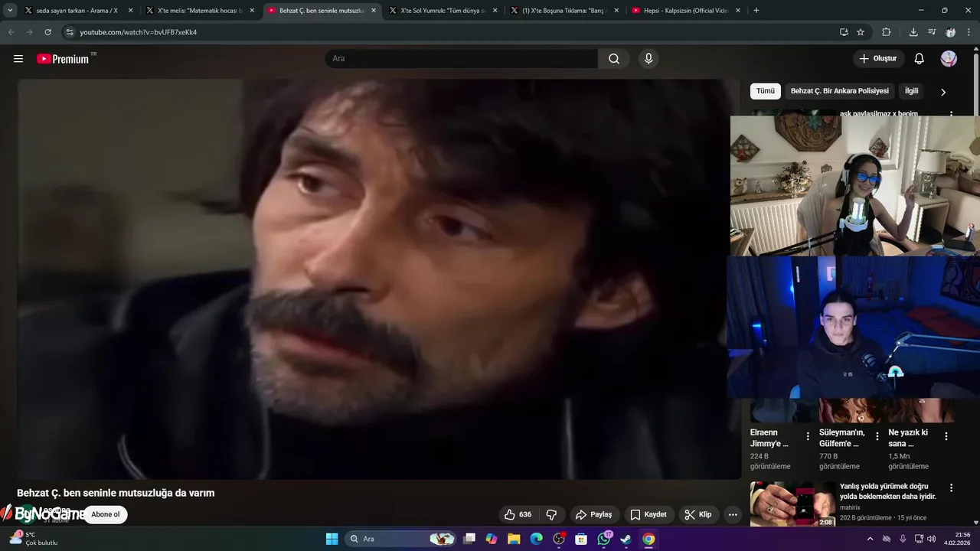The width and height of the screenshot is (980, 551).
Task: Close the Behzat Ç. YouTube tab
Action: tap(374, 11)
